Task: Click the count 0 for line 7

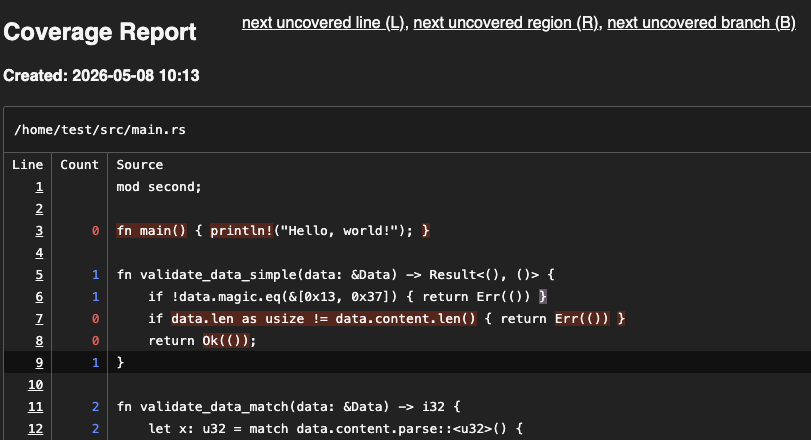Action: click(x=95, y=318)
